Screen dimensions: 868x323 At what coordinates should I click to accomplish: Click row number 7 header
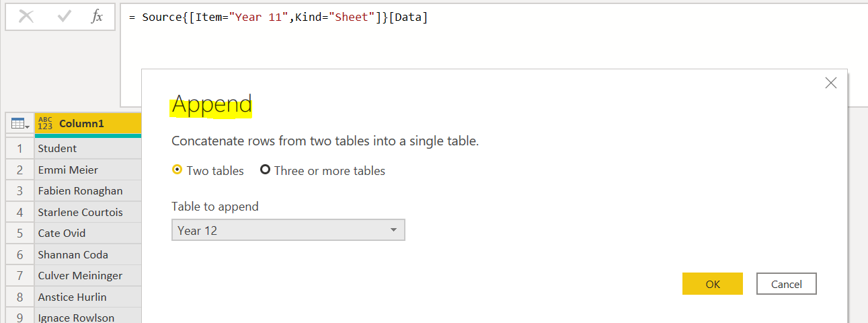[x=20, y=275]
